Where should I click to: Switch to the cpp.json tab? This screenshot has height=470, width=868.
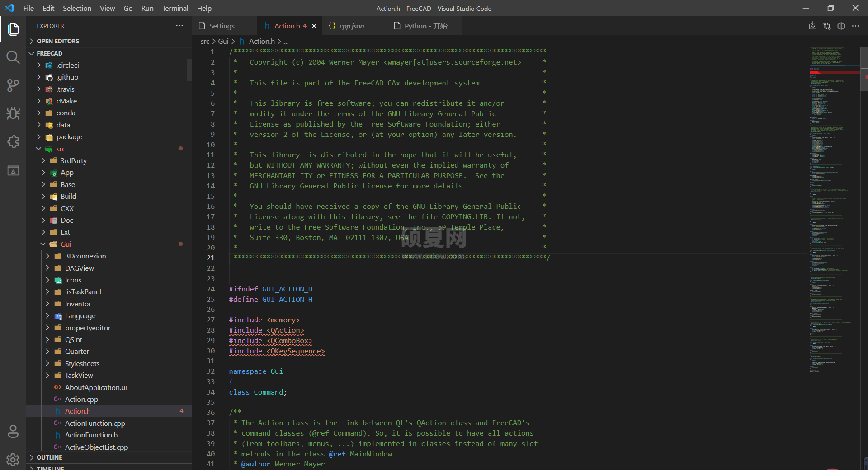pyautogui.click(x=354, y=26)
